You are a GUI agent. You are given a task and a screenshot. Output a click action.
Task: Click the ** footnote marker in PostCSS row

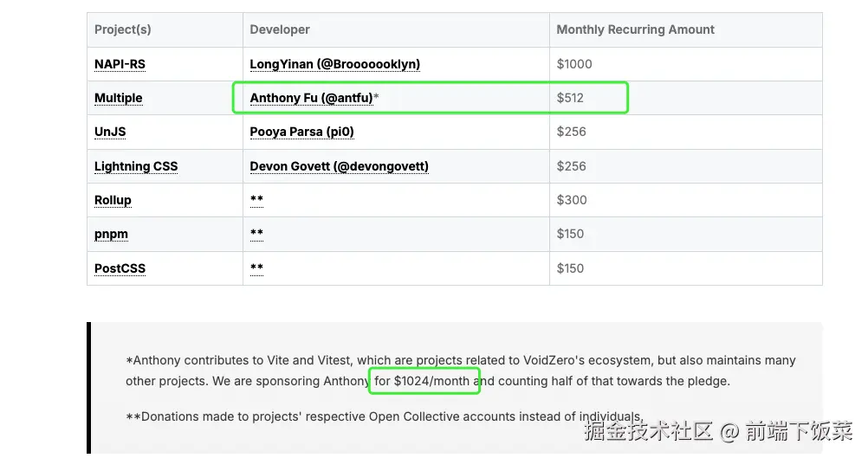tap(256, 268)
